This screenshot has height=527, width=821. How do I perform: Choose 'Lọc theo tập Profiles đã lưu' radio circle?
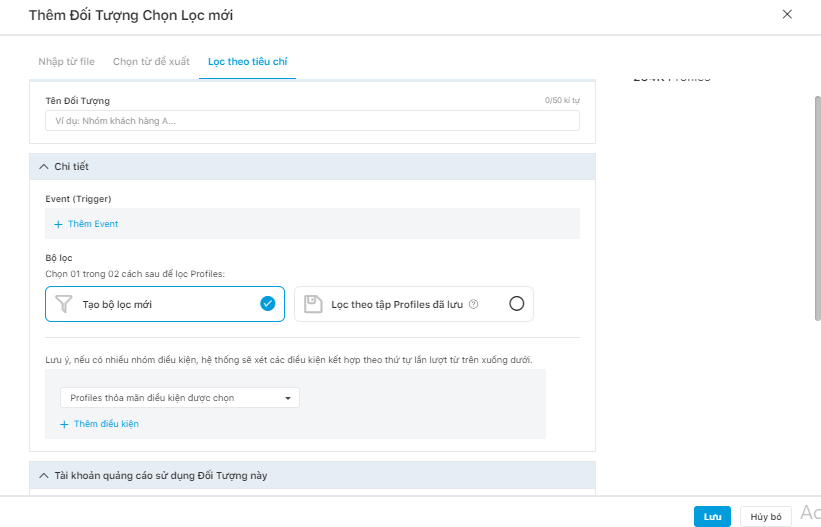coord(516,303)
